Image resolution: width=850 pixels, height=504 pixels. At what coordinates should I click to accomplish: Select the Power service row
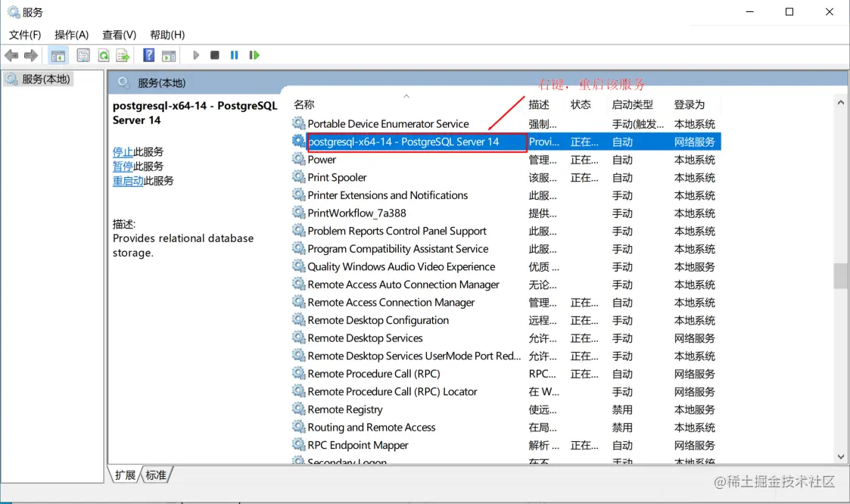(506, 160)
